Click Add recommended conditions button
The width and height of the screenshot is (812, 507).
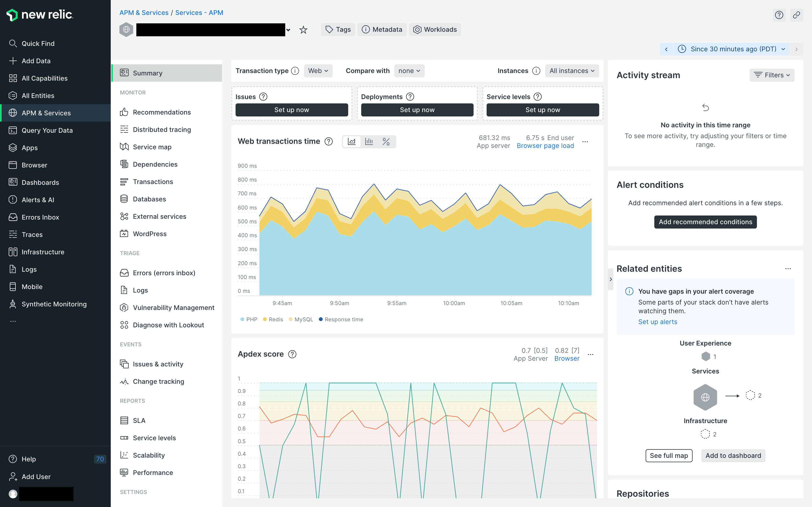[x=705, y=222]
